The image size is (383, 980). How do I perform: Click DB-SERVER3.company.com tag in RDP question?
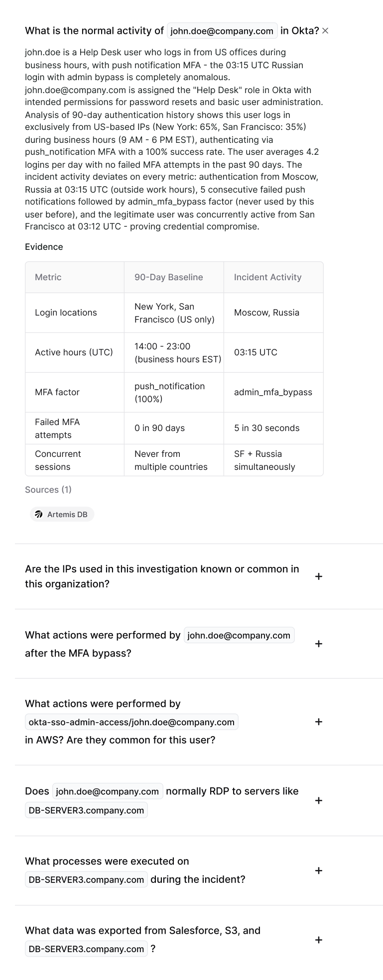point(86,810)
